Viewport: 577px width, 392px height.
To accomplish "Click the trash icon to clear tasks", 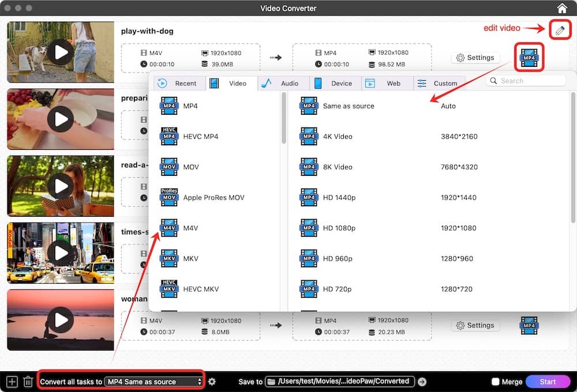I will click(28, 381).
